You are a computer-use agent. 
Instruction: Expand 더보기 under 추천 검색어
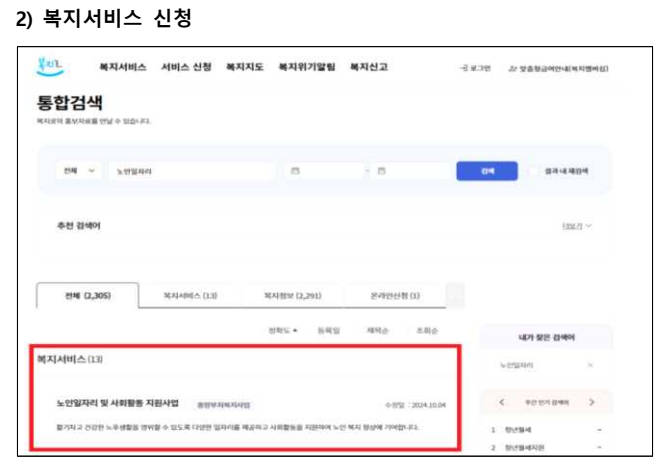[577, 226]
